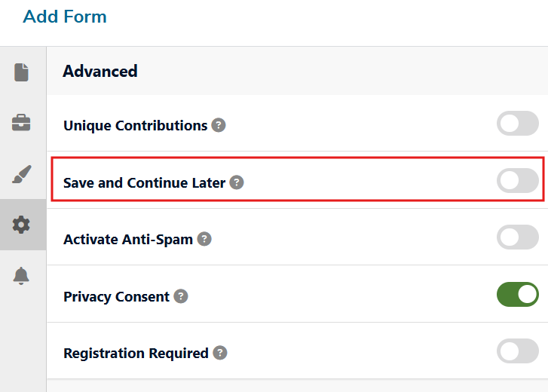Click help icon beside Activate Anti-Spam
Viewport: 548px width, 392px height.
[204, 239]
